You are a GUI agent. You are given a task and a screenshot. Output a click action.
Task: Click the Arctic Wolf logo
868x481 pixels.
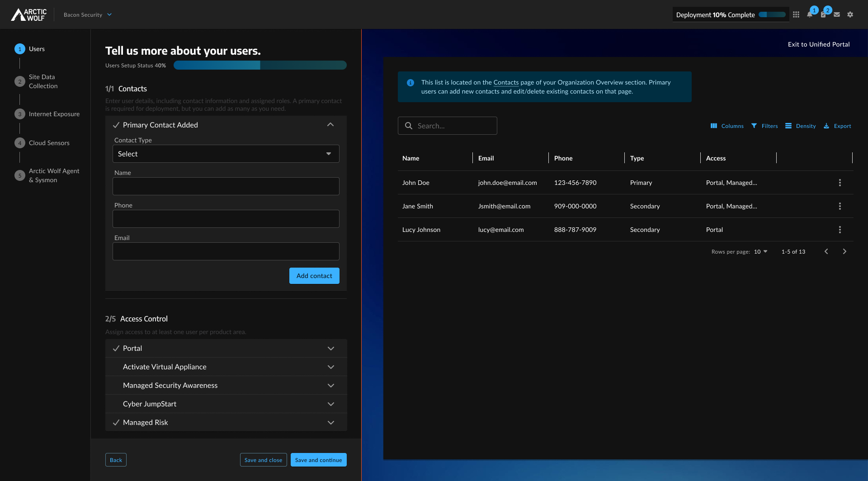click(29, 14)
